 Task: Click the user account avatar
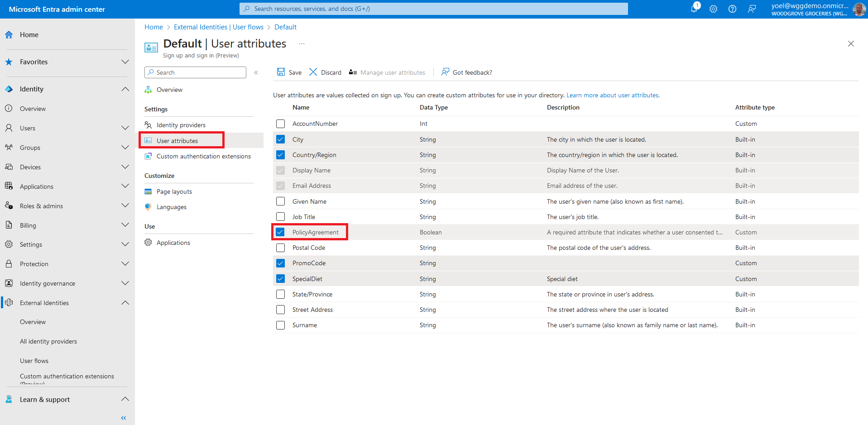[x=859, y=9]
